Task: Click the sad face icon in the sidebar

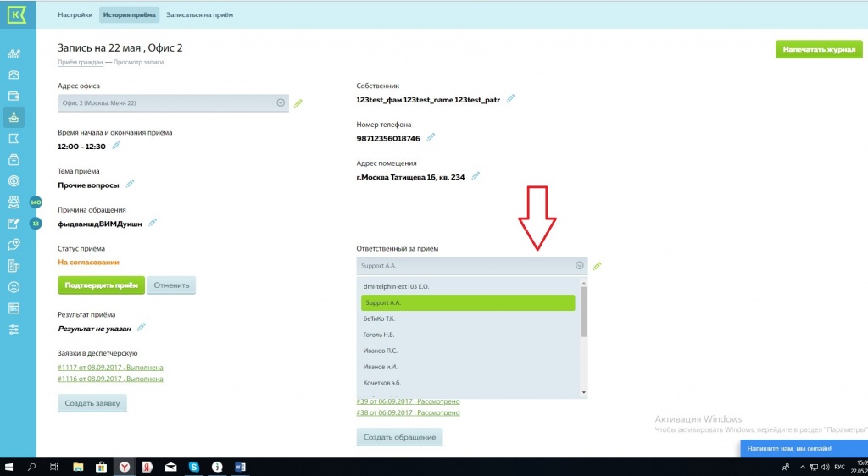Action: point(14,287)
